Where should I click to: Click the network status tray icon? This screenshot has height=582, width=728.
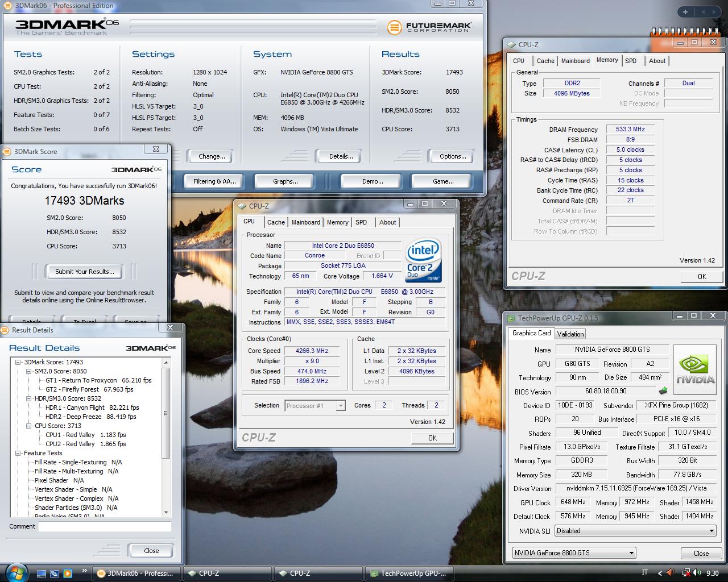[686, 573]
